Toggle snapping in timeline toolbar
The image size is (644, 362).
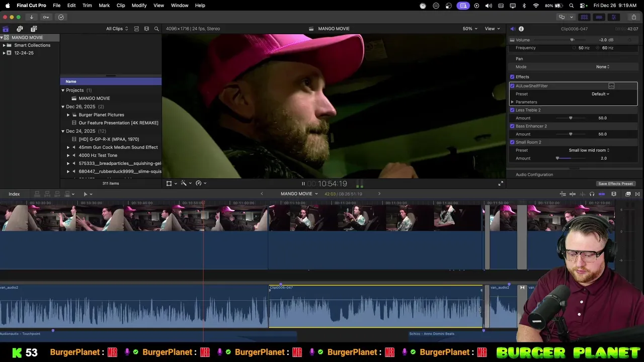coord(602,194)
